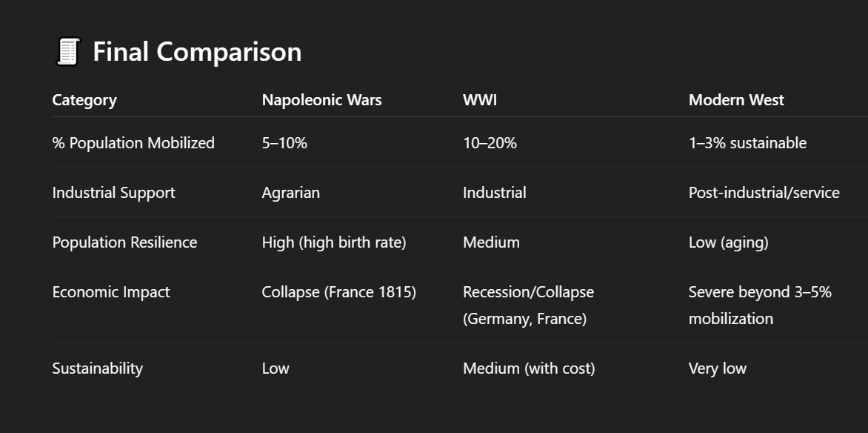
Task: Click the 5–10% cell
Action: [284, 142]
